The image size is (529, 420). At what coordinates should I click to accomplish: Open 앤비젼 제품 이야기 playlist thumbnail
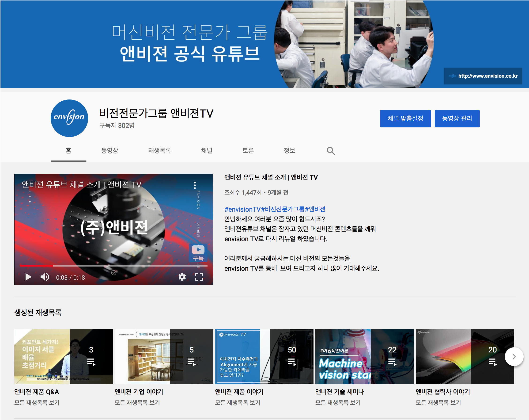click(264, 356)
